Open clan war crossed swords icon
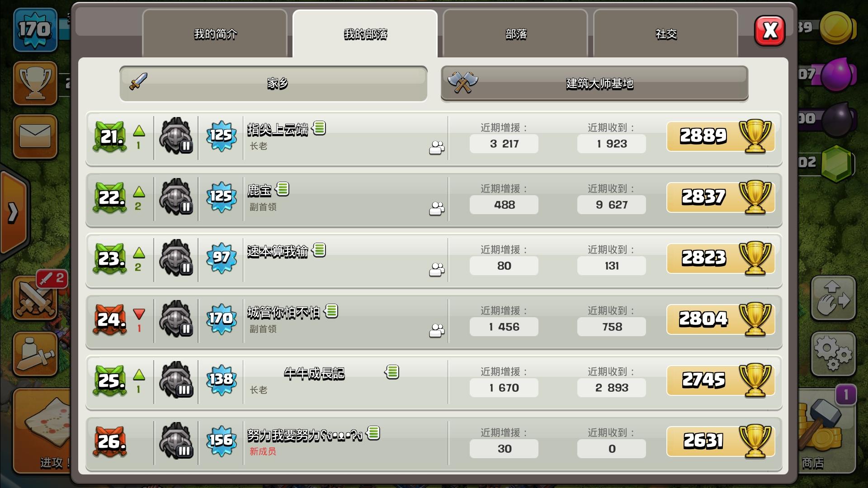868x488 pixels. pos(35,298)
